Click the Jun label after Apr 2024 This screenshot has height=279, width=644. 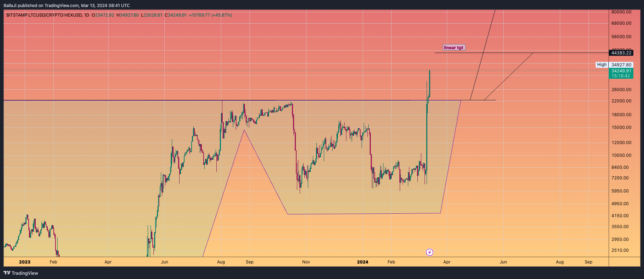[x=503, y=262]
